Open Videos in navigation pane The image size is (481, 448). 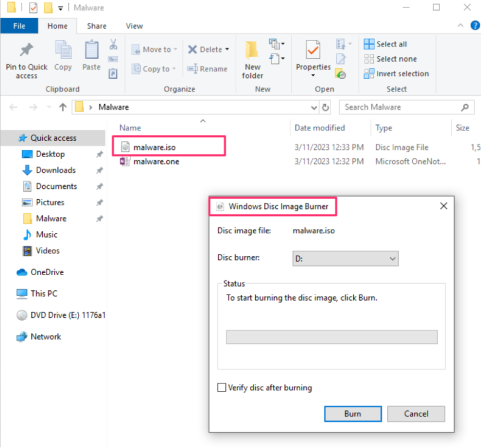click(48, 251)
